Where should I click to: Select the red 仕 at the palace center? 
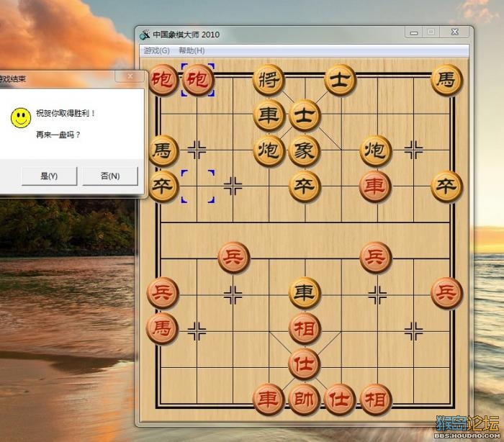[x=305, y=364]
